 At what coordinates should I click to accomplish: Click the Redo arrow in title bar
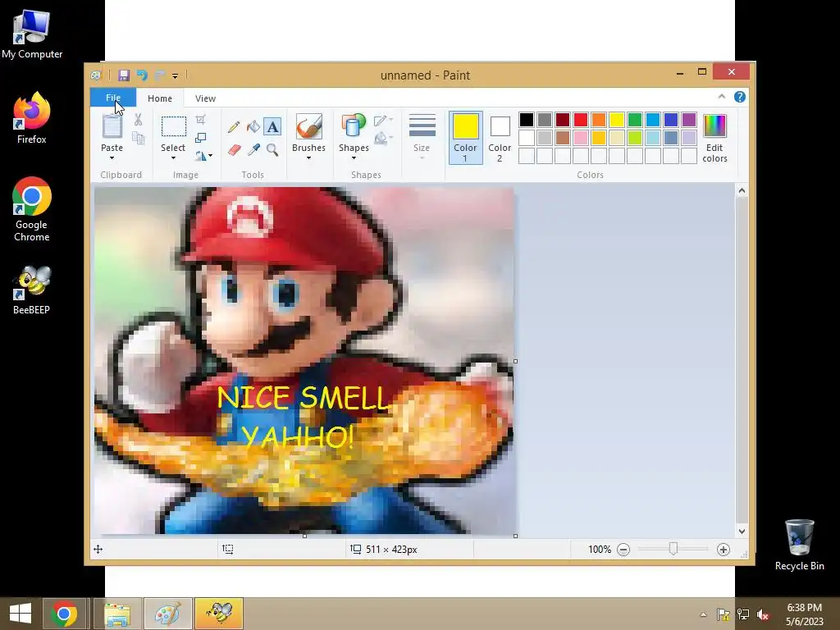[160, 75]
